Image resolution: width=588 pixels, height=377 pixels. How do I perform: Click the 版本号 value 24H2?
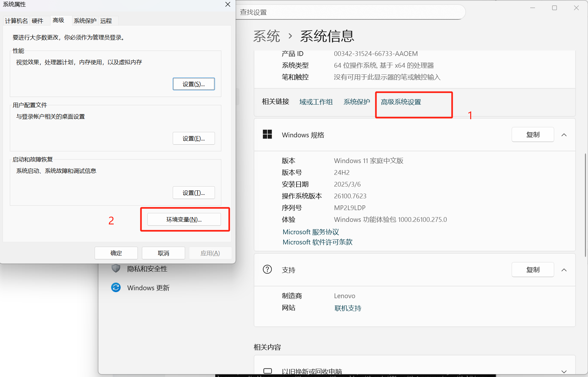pyautogui.click(x=342, y=172)
